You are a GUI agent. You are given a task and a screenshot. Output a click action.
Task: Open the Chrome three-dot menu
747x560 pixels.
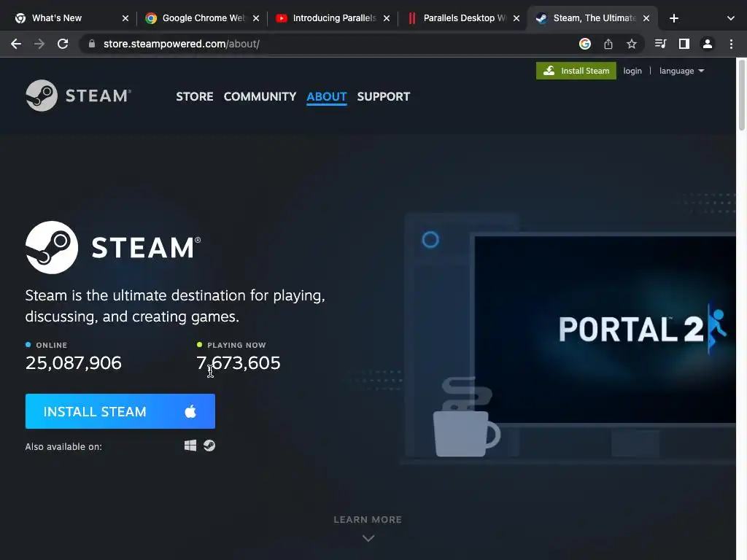pos(731,44)
